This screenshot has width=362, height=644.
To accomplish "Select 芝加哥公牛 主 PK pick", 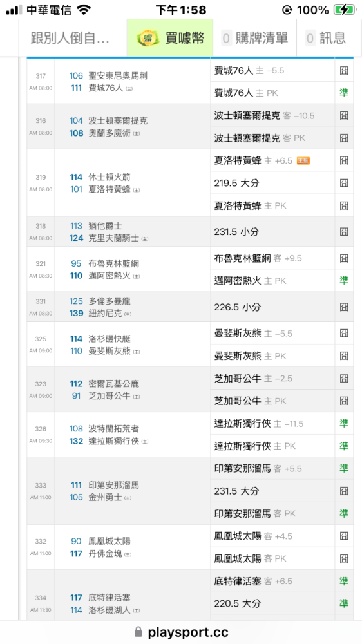I will 273,401.
